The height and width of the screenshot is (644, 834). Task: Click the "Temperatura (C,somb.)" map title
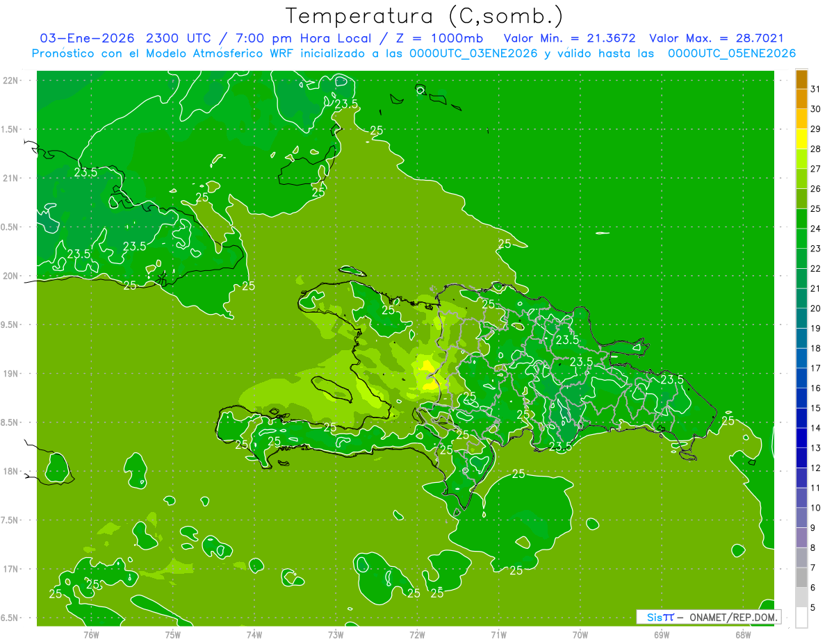coord(425,16)
